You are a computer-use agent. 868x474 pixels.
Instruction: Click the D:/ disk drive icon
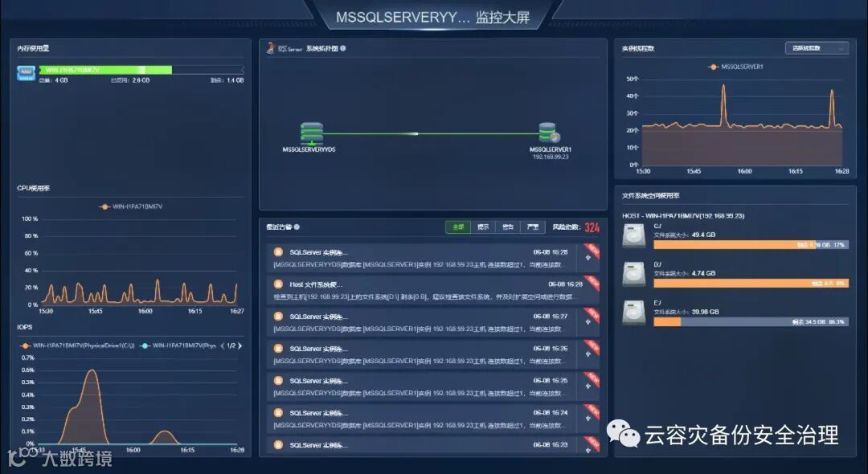point(634,274)
